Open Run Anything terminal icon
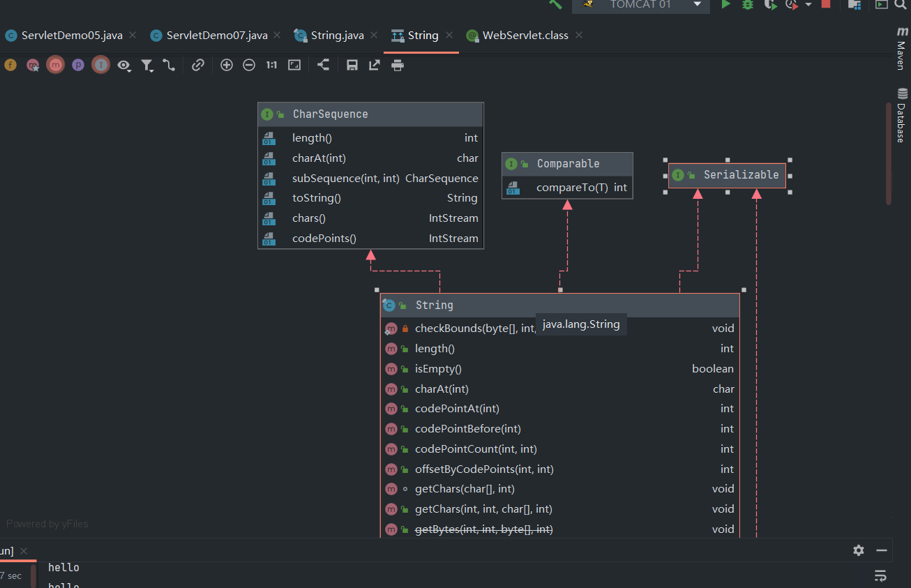This screenshot has height=588, width=911. (882, 4)
